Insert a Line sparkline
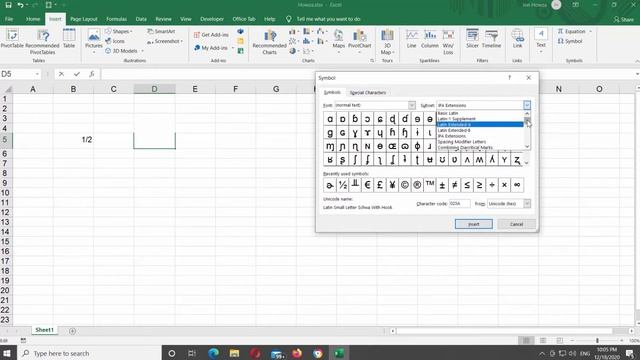Image resolution: width=640 pixels, height=360 pixels. [x=411, y=39]
